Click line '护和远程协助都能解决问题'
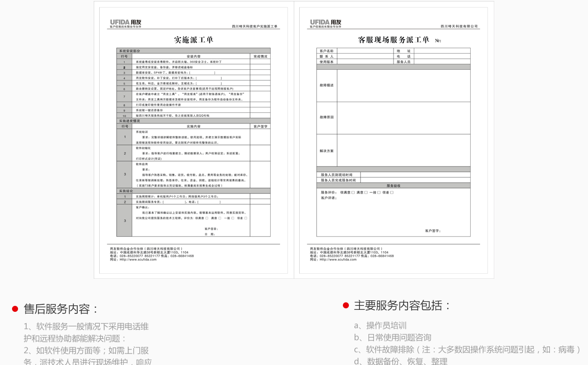This screenshot has height=365, width=588. click(74, 338)
